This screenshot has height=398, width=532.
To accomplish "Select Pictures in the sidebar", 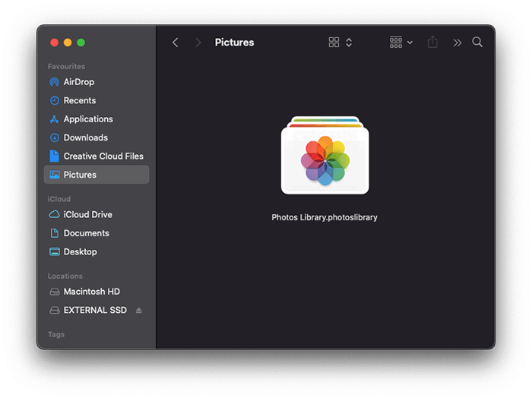I will (97, 175).
